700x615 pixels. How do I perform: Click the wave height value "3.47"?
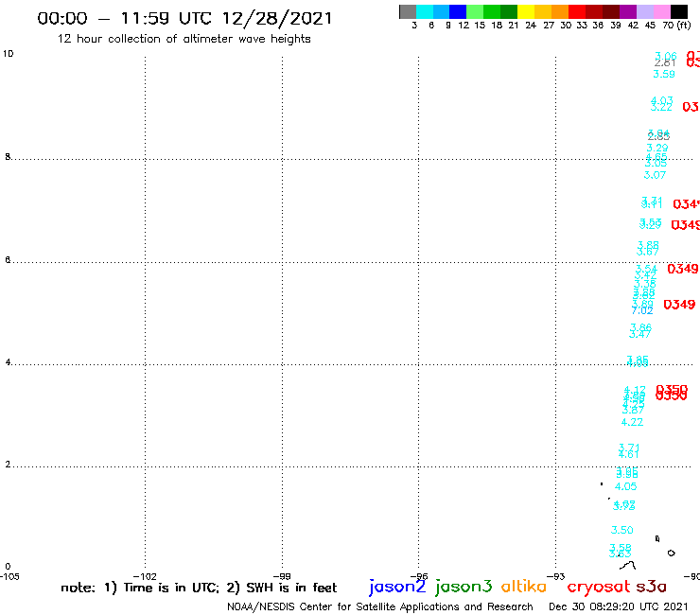[x=639, y=334]
